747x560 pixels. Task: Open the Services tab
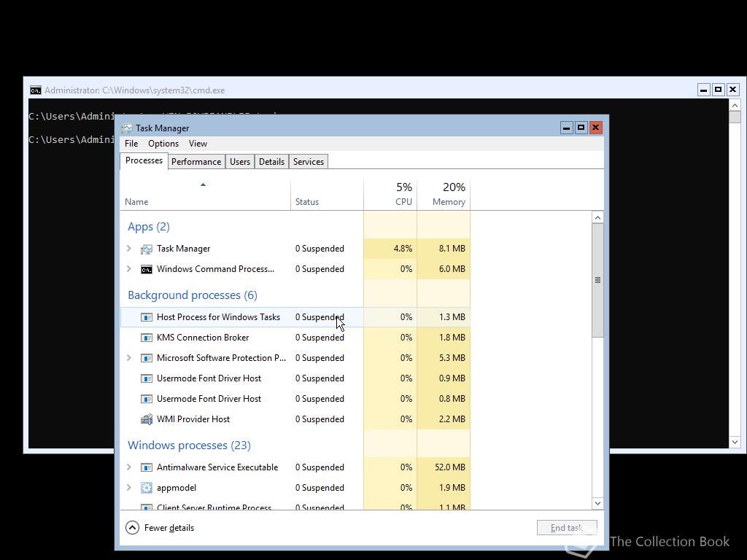tap(308, 161)
